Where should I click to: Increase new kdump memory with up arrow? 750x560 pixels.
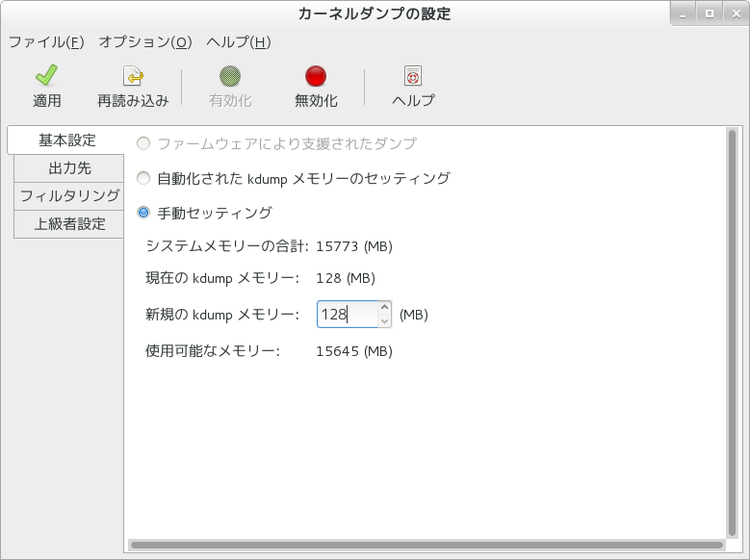click(x=385, y=308)
